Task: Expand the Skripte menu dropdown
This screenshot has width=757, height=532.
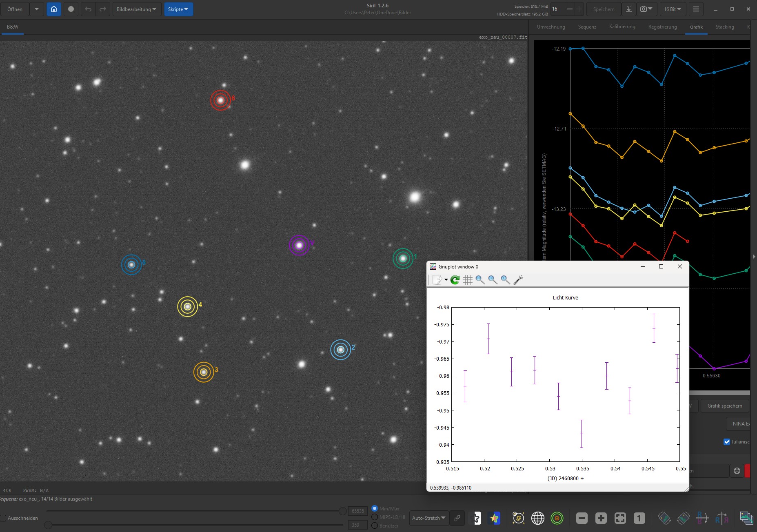Action: [x=178, y=9]
